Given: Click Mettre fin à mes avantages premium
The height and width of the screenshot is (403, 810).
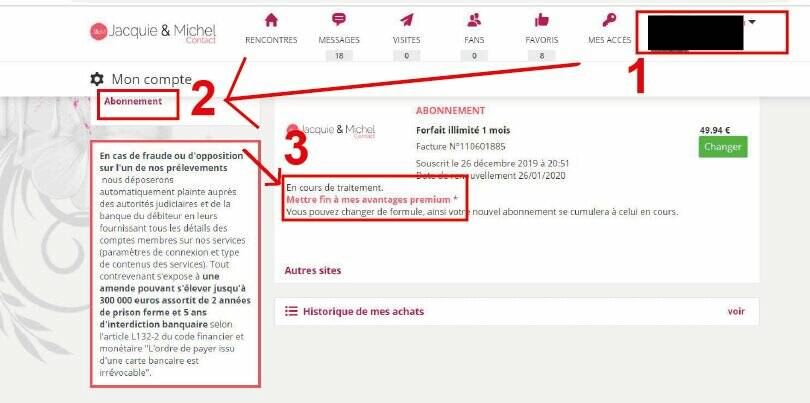Looking at the screenshot, I should coord(368,199).
